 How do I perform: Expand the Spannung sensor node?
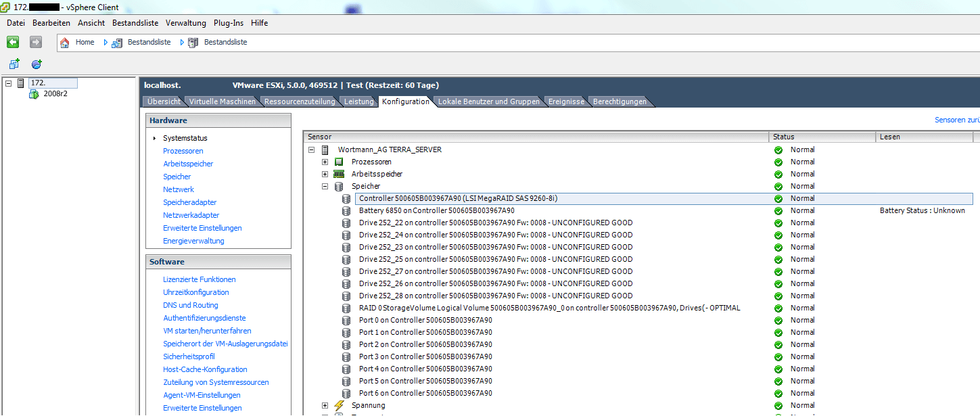[x=325, y=405]
